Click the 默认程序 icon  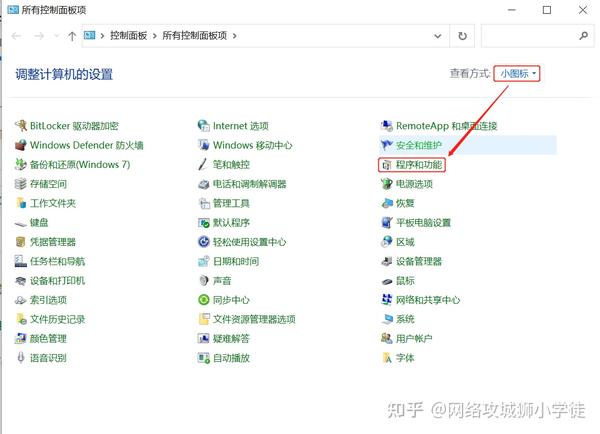click(x=204, y=223)
